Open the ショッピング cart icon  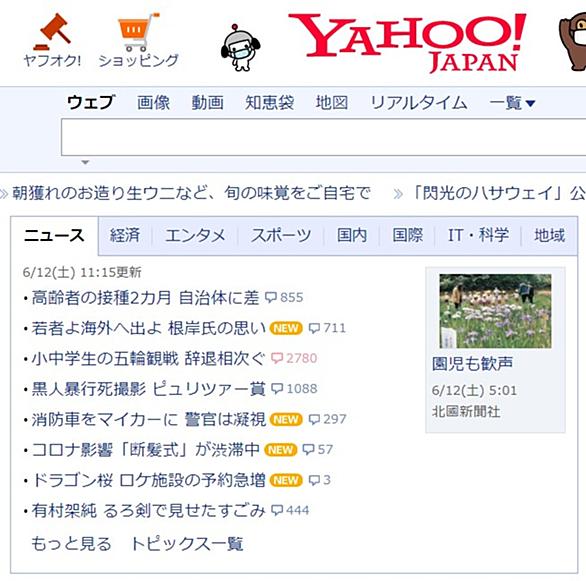(138, 32)
